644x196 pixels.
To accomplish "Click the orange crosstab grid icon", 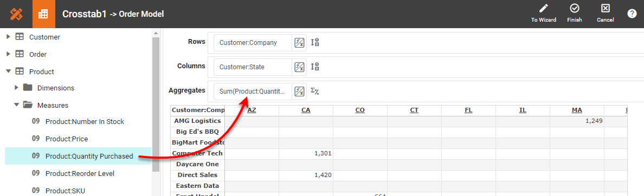I will (x=43, y=14).
